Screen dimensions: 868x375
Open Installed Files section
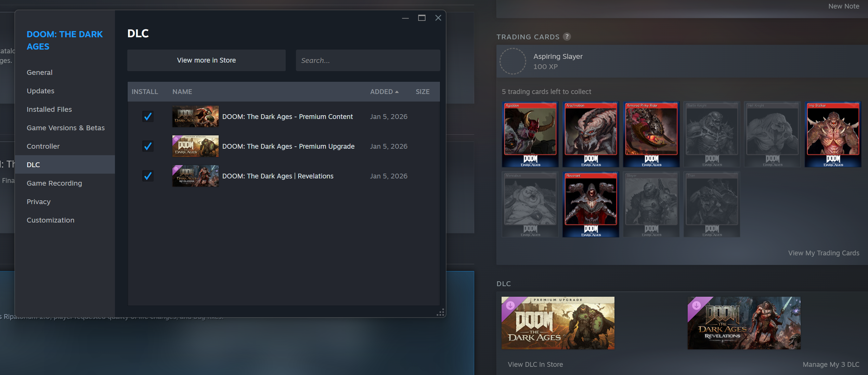(x=65, y=109)
